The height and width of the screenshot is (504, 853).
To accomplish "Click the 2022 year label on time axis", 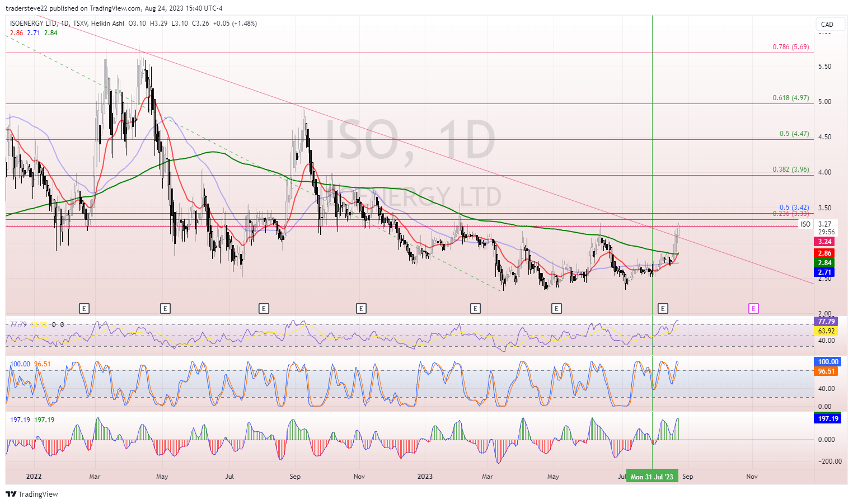I will [34, 477].
